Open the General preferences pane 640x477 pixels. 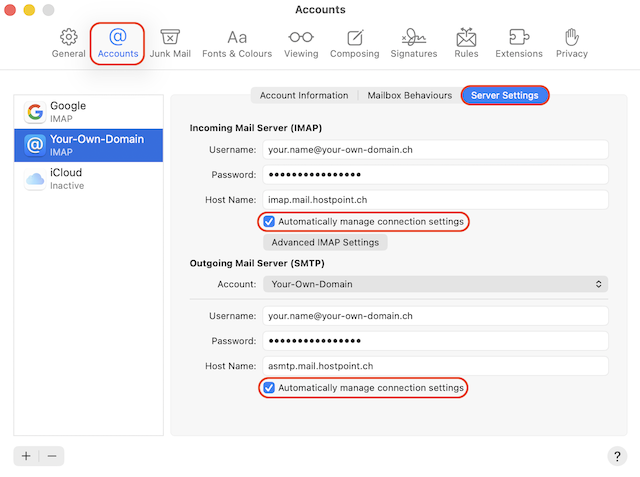[x=69, y=43]
